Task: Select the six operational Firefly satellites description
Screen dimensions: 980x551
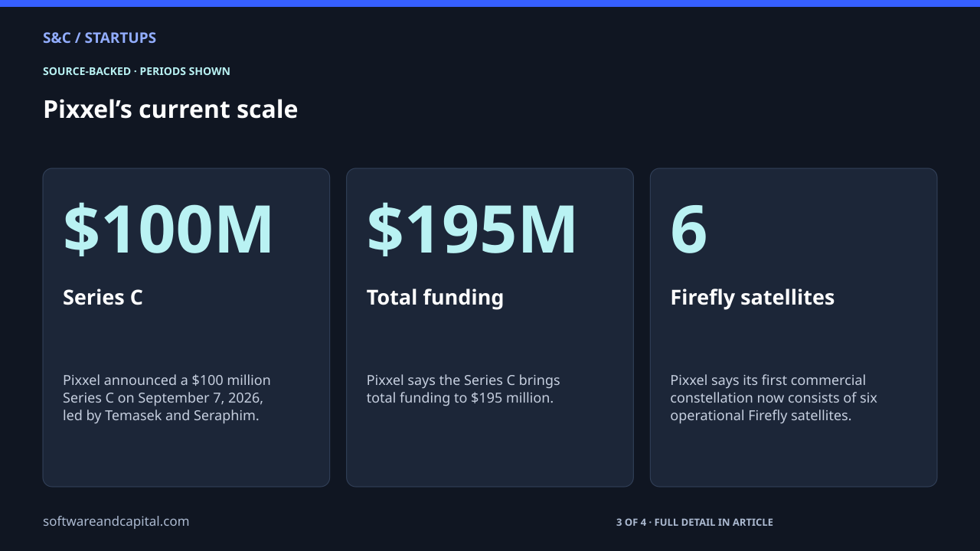Action: pyautogui.click(x=773, y=398)
